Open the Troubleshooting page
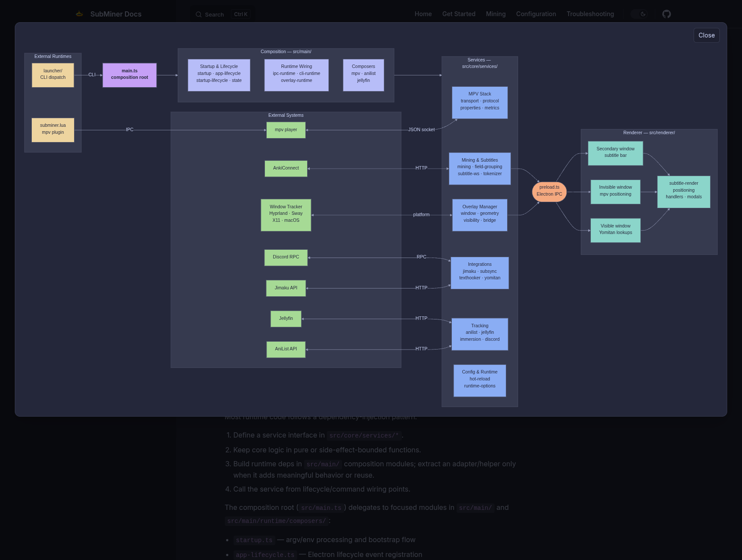This screenshot has height=560, width=742. coord(590,14)
